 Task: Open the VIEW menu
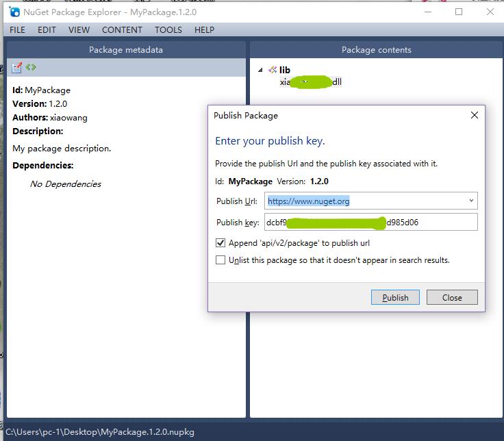coord(79,30)
